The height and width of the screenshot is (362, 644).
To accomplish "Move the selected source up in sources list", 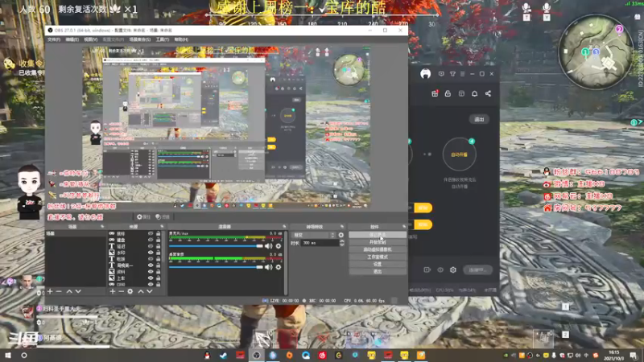I will pyautogui.click(x=140, y=291).
